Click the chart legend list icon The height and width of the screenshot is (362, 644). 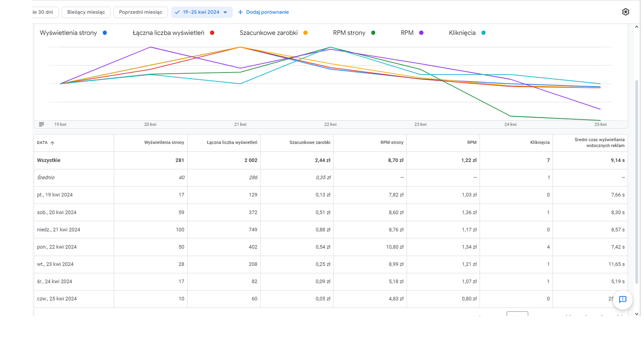[41, 124]
